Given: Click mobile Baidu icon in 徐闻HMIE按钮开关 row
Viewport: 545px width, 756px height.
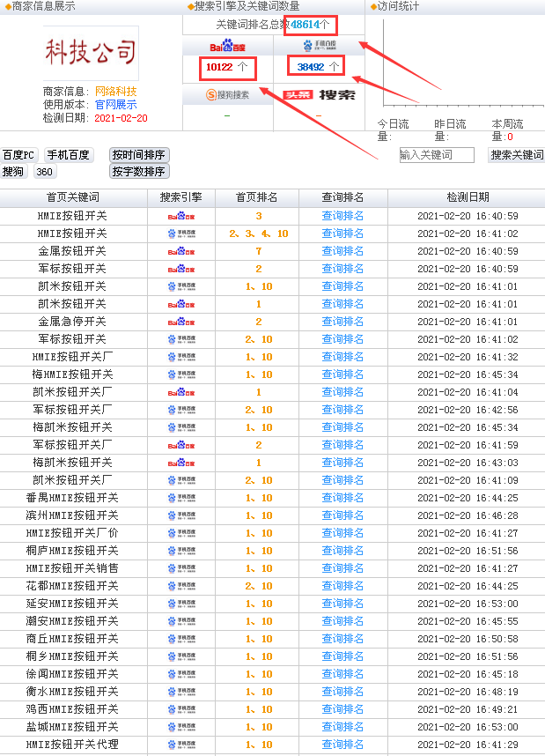Looking at the screenshot, I should 181,674.
